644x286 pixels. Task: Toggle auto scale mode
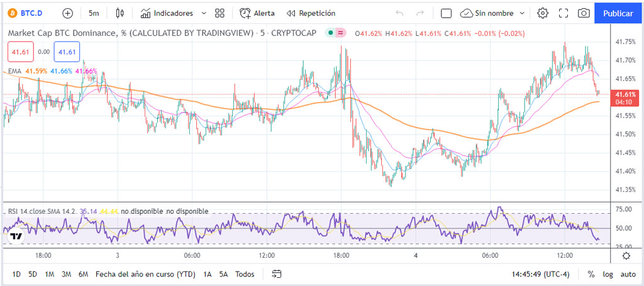pyautogui.click(x=628, y=273)
